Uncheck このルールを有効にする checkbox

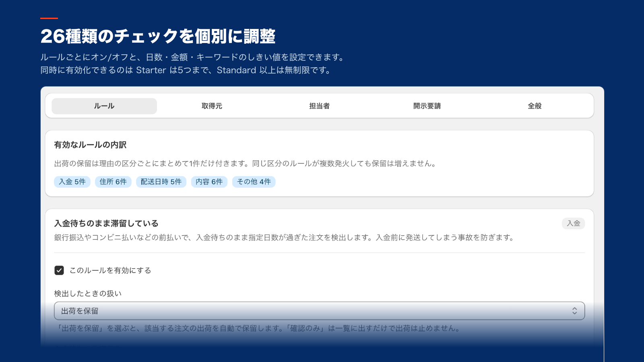pos(59,270)
